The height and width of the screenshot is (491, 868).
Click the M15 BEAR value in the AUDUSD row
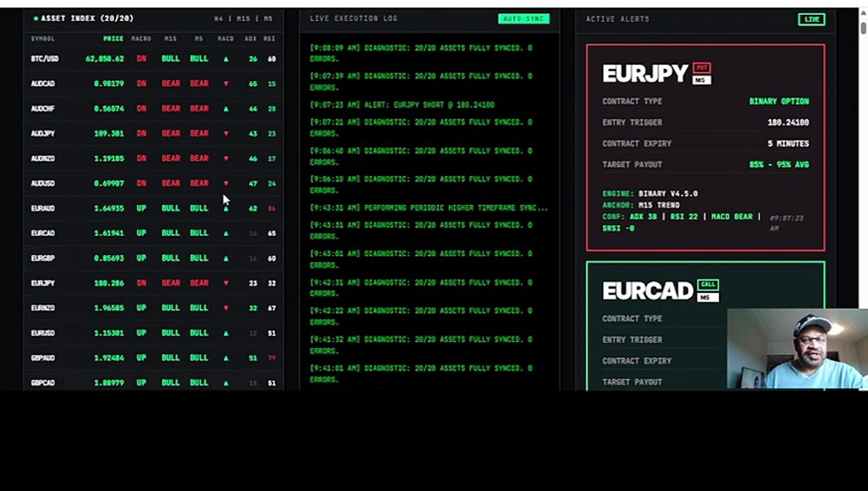click(171, 183)
